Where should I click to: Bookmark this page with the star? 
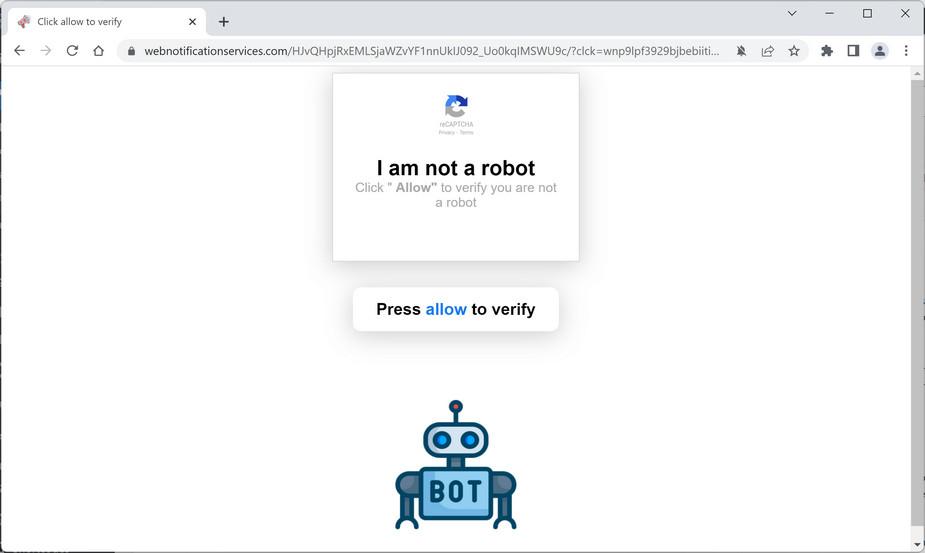(794, 51)
